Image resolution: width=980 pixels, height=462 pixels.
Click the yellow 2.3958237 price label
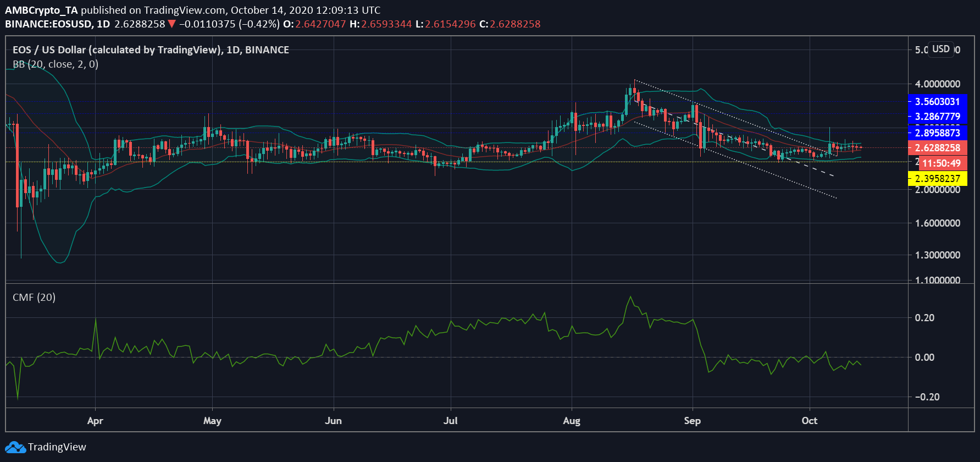click(x=938, y=179)
